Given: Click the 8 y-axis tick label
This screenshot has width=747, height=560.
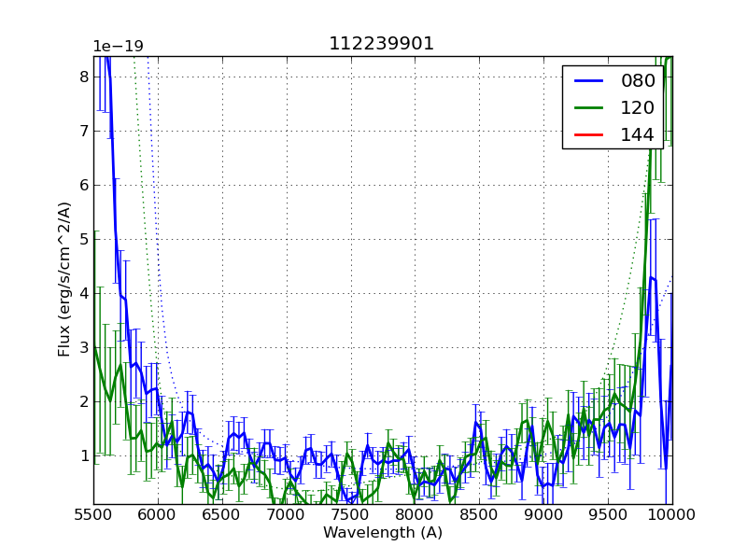Looking at the screenshot, I should click(84, 77).
